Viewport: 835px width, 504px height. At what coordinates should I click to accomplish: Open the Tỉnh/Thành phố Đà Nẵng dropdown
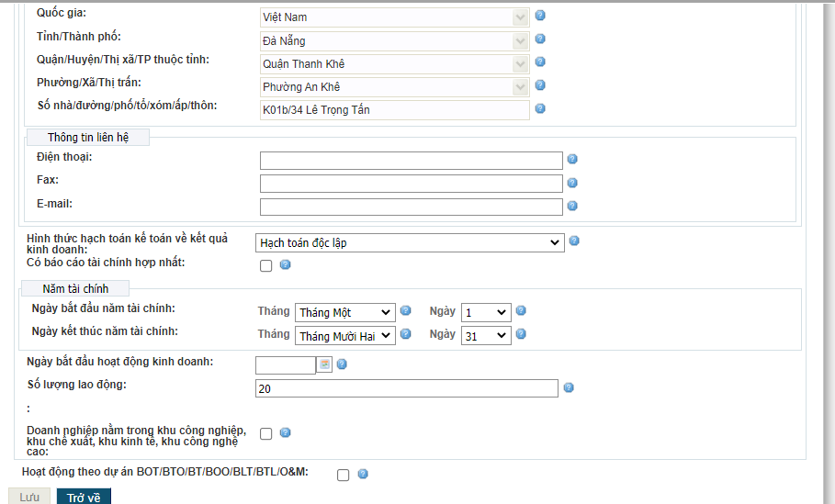point(395,40)
